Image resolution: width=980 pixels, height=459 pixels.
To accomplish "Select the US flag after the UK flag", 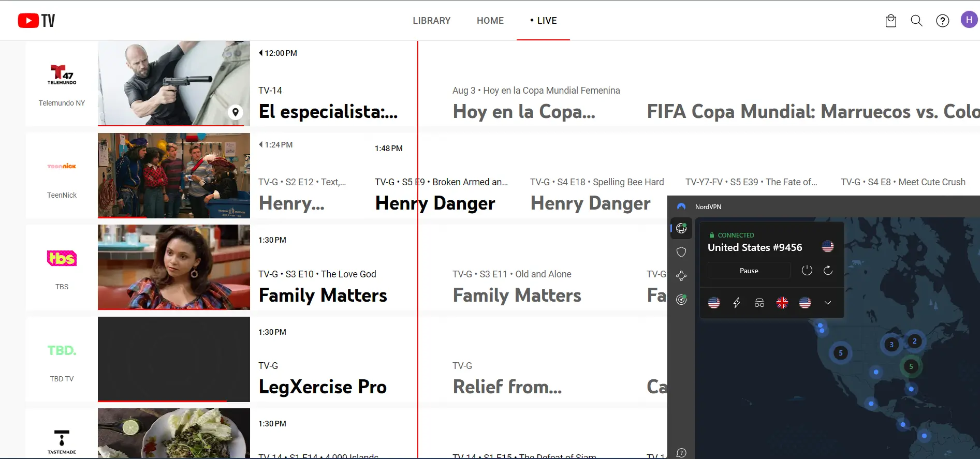I will 805,303.
